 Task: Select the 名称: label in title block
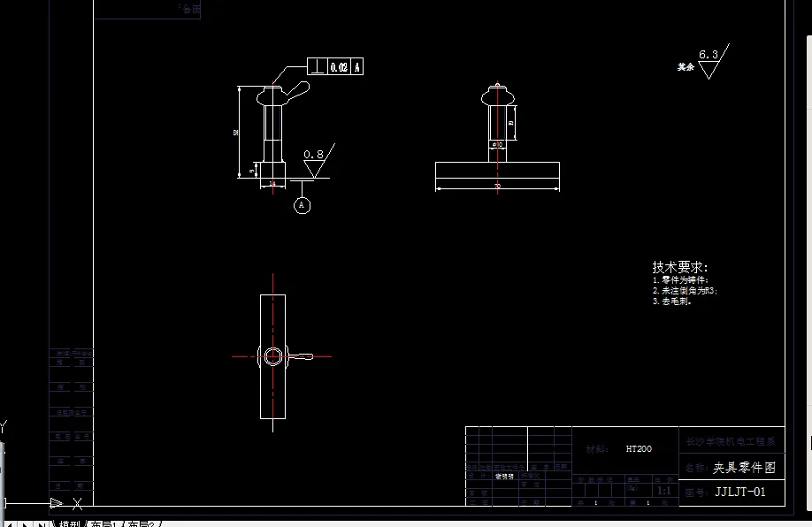click(696, 468)
